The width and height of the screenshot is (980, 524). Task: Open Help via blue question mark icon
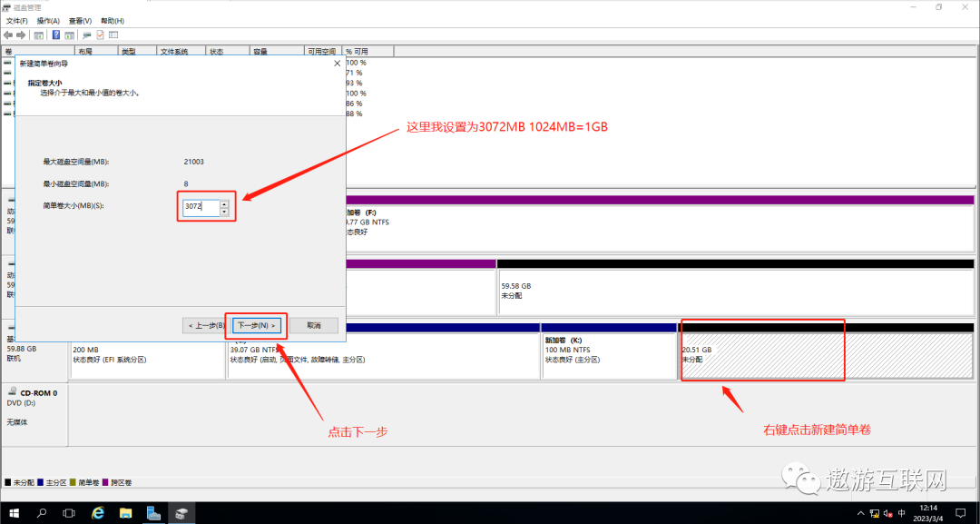pyautogui.click(x=55, y=35)
